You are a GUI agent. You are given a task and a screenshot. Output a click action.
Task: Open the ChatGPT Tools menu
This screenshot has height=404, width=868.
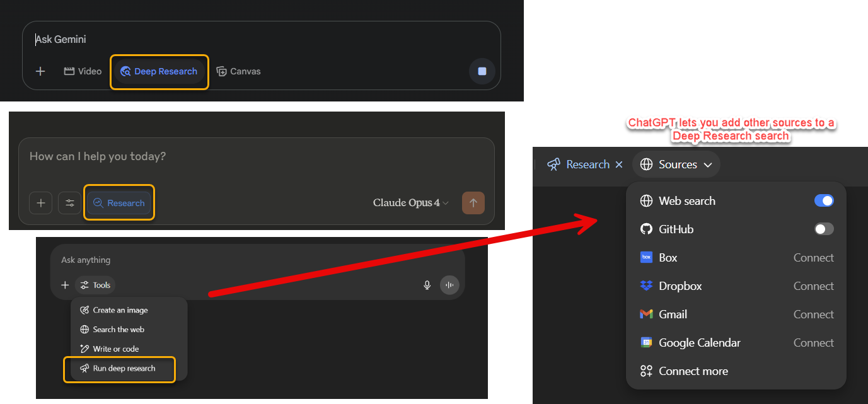(x=95, y=285)
